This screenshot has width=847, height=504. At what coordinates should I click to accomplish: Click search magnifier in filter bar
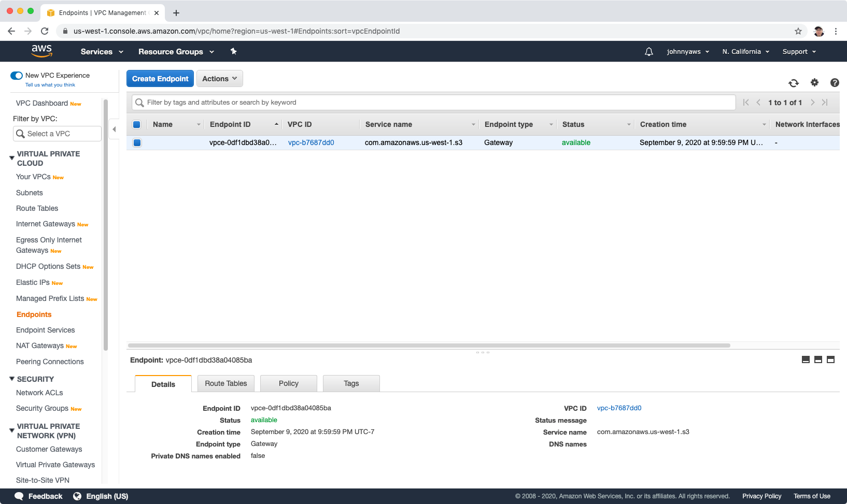point(139,103)
